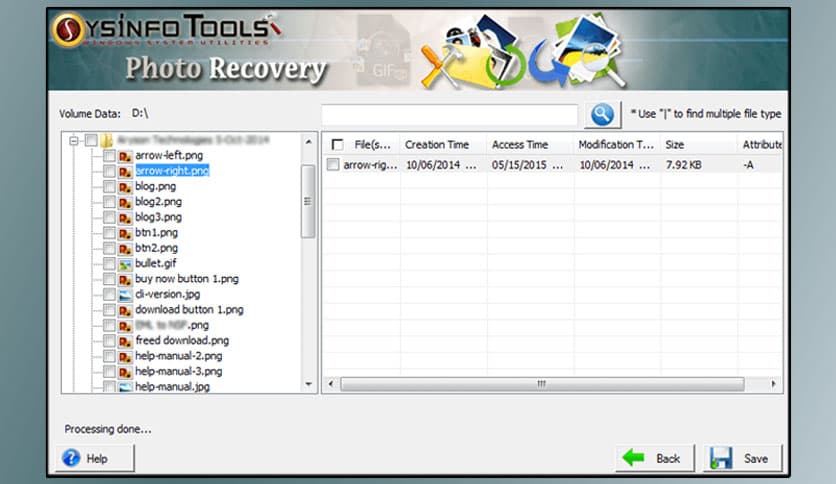Image resolution: width=836 pixels, height=484 pixels.
Task: Click the btn1.png file icon
Action: pyautogui.click(x=125, y=233)
